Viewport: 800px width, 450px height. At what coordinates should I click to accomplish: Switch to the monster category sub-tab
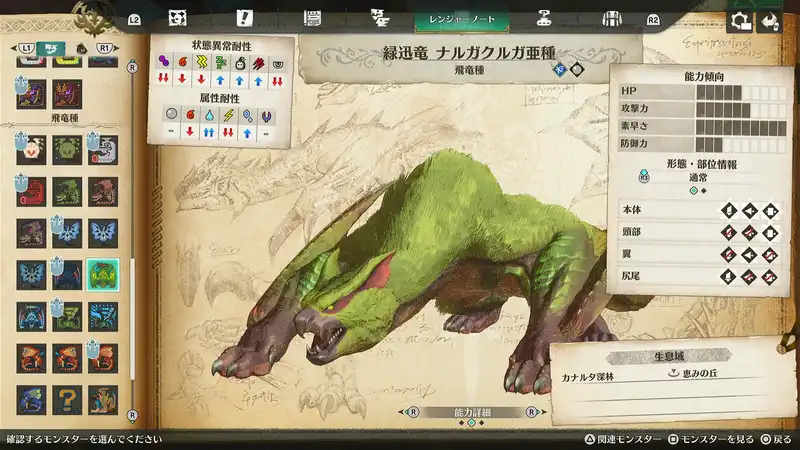tap(51, 48)
